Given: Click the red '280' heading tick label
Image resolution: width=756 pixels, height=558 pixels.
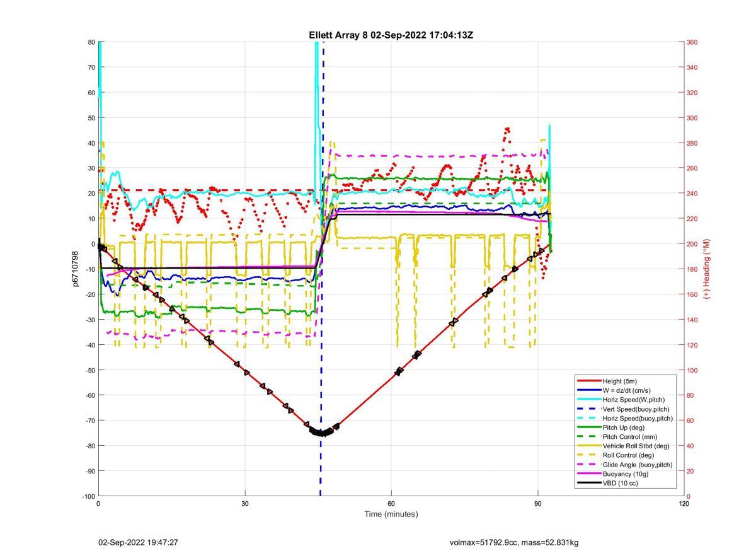Looking at the screenshot, I should coord(692,143).
